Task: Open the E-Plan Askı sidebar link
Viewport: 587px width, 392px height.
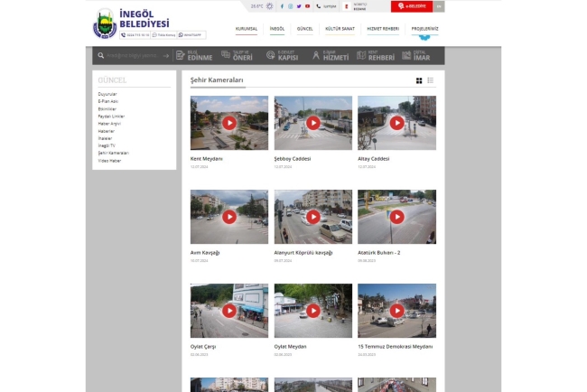Action: pos(108,101)
